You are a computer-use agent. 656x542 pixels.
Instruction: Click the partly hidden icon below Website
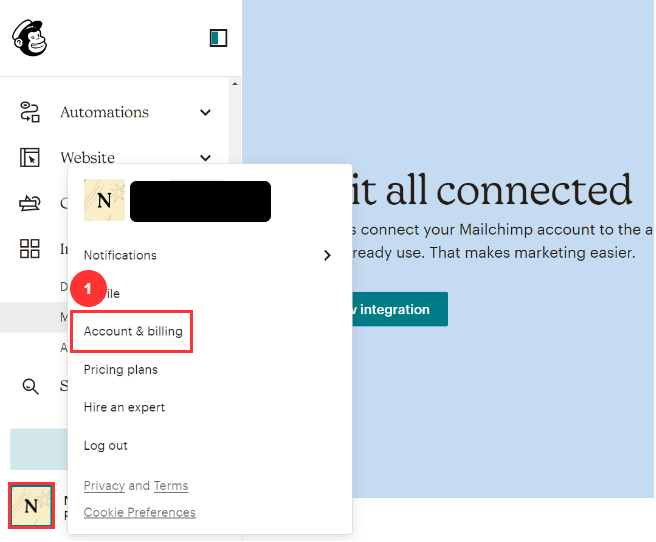pyautogui.click(x=30, y=203)
